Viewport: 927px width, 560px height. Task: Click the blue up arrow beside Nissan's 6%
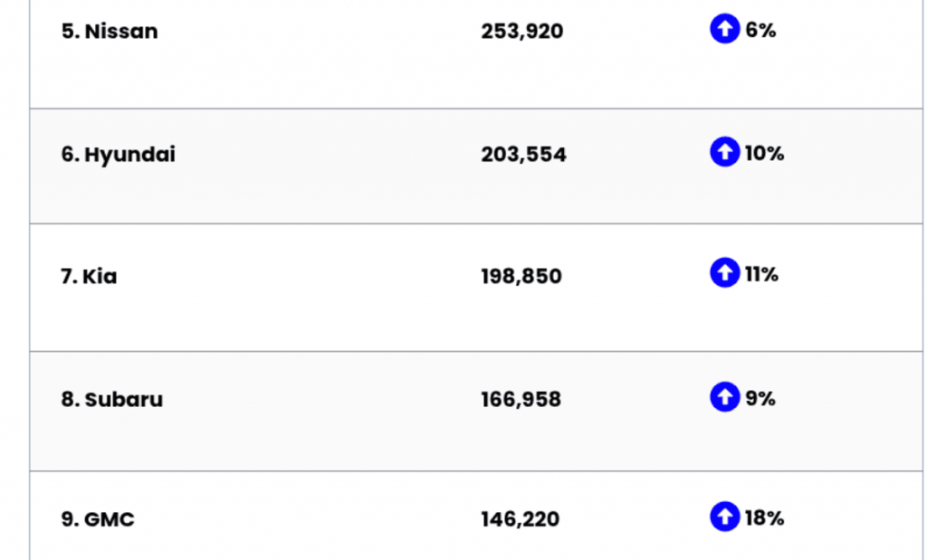pos(724,30)
